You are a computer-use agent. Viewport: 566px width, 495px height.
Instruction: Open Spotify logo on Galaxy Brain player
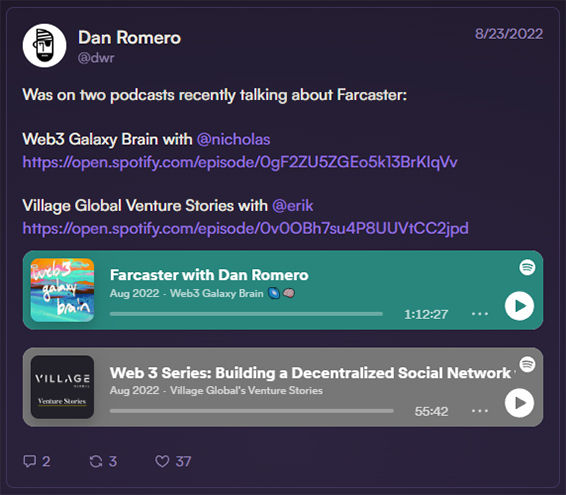click(527, 268)
